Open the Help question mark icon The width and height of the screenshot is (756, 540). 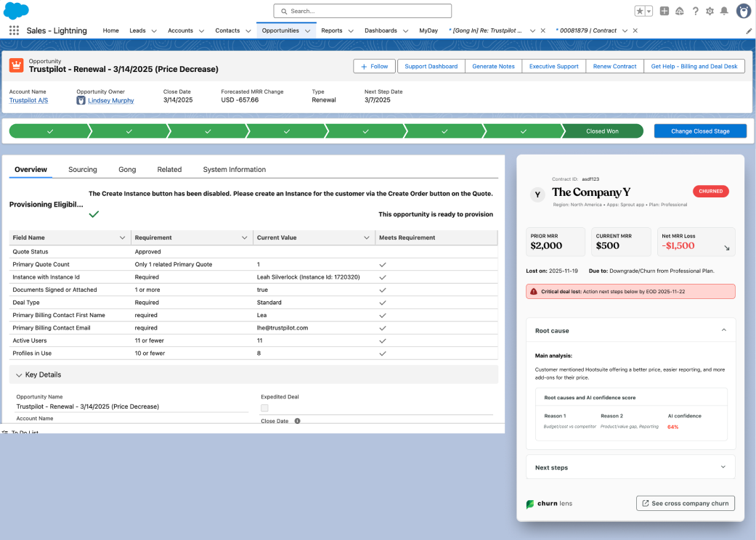click(695, 11)
